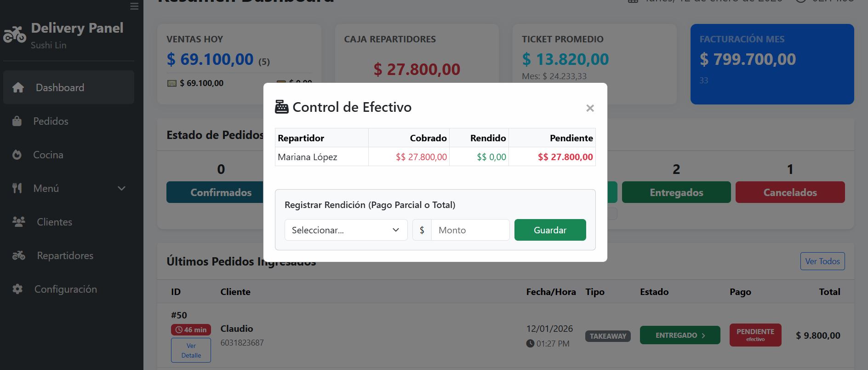Click the hamburger menu icon in sidebar
The height and width of the screenshot is (370, 868).
pyautogui.click(x=134, y=6)
